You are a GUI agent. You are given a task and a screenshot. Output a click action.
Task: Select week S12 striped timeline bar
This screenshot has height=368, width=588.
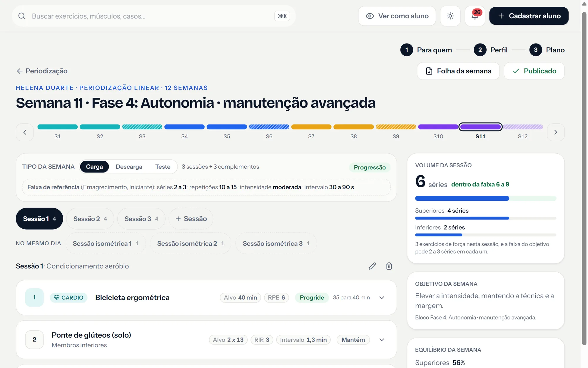coord(523,127)
